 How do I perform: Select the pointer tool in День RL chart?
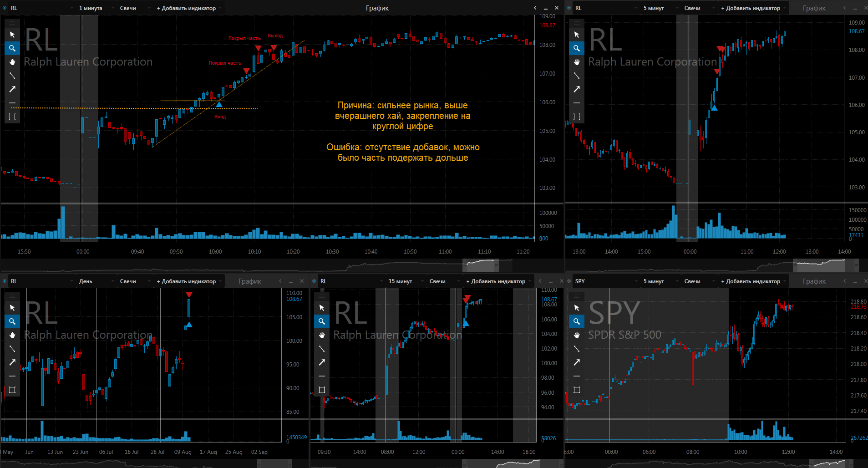pos(12,308)
